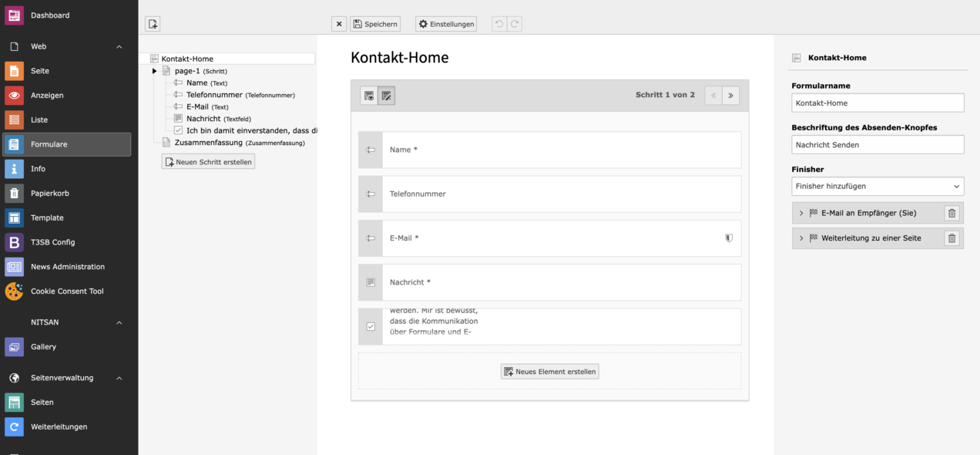Viewport: 980px width, 455px height.
Task: Open the 'Finisher hinzufügen' dropdown
Action: [x=878, y=186]
